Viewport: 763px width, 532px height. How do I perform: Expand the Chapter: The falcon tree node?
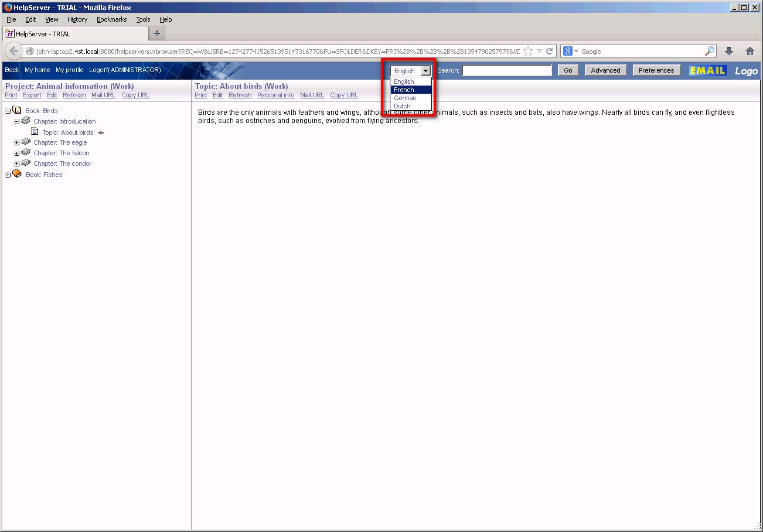coord(17,153)
